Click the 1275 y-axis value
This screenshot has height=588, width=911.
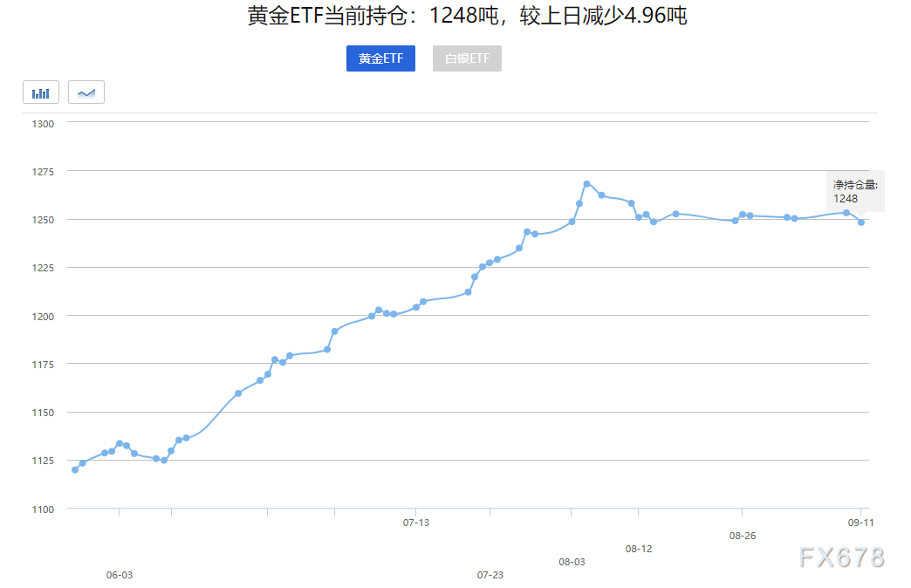coord(43,172)
